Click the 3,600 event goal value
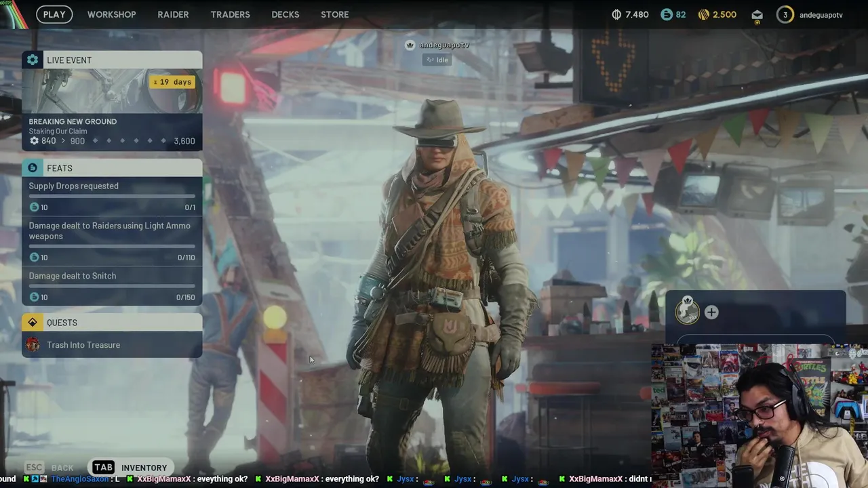 tap(184, 141)
